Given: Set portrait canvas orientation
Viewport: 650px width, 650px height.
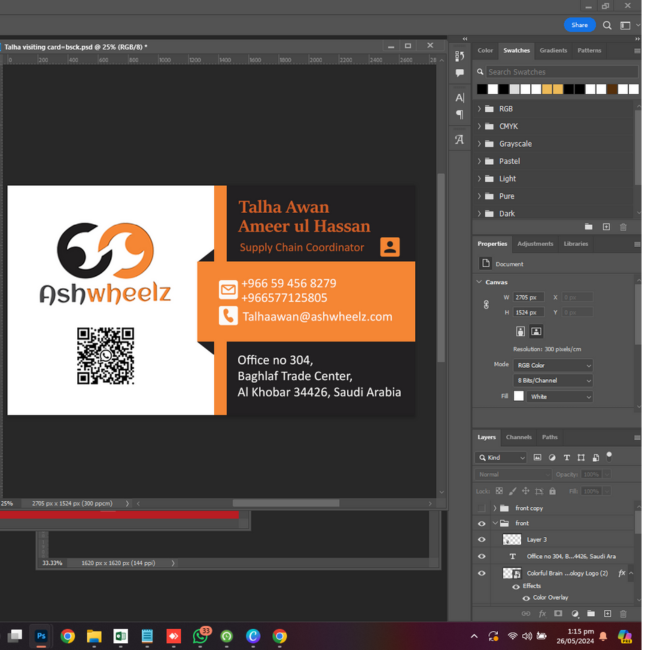Looking at the screenshot, I should coord(520,331).
